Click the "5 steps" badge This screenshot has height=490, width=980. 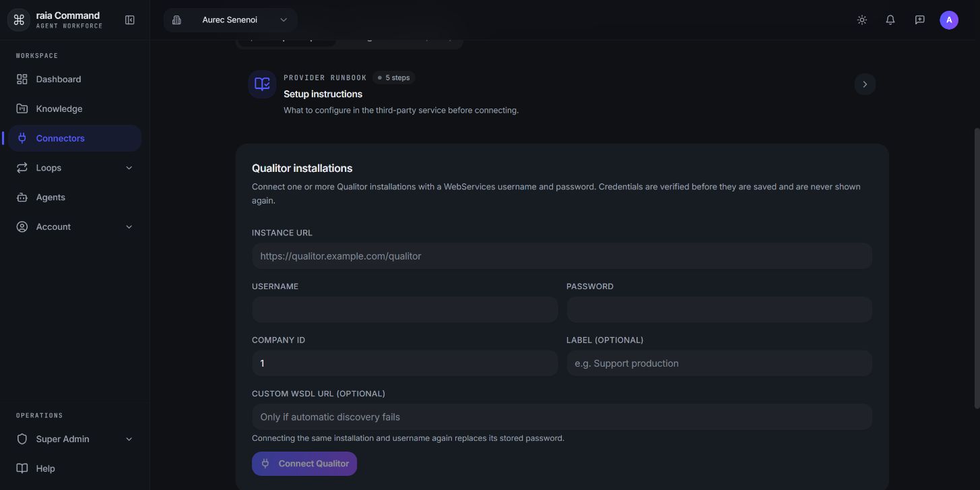[394, 78]
